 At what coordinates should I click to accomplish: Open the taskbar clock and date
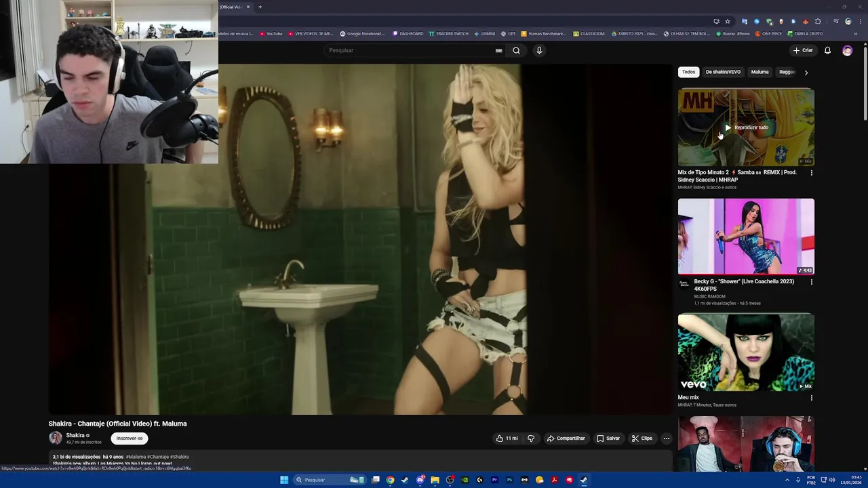pyautogui.click(x=851, y=480)
